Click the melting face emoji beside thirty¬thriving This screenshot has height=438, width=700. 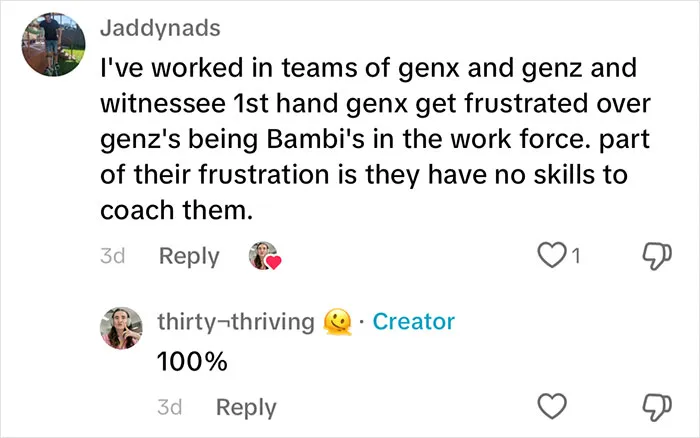(337, 321)
